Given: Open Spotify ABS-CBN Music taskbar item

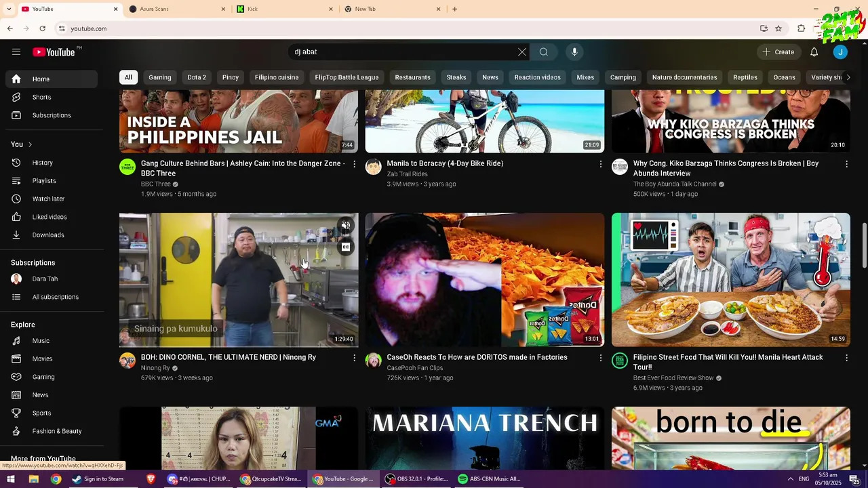Looking at the screenshot, I should tap(490, 479).
